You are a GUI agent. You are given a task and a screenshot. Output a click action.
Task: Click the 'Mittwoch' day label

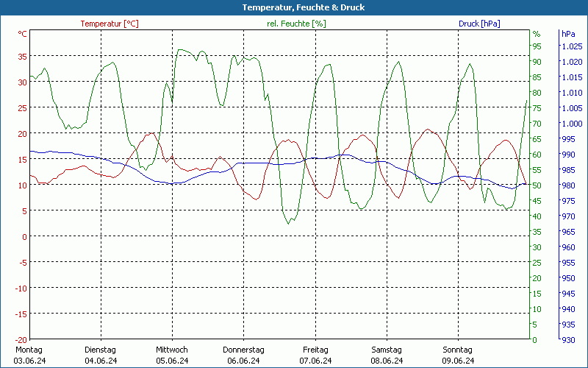click(172, 350)
